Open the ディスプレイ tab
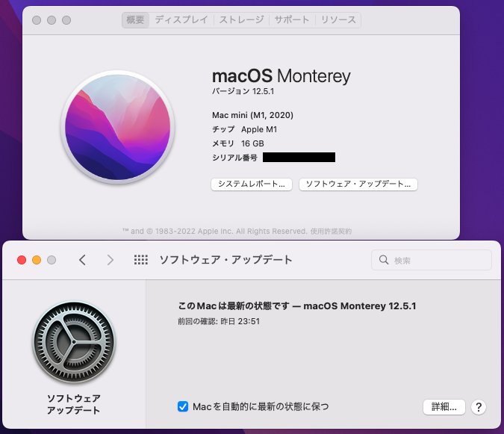504x434 pixels. click(181, 20)
